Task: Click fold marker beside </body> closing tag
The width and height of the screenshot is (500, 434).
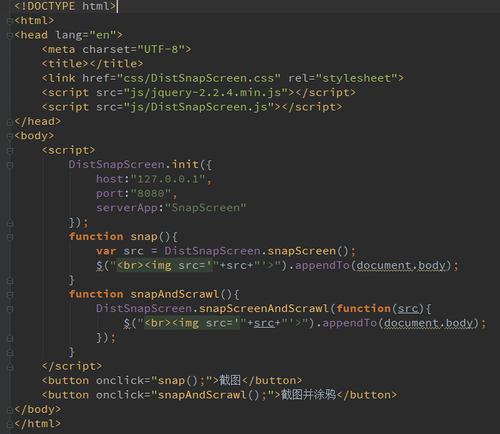Action: (x=10, y=410)
